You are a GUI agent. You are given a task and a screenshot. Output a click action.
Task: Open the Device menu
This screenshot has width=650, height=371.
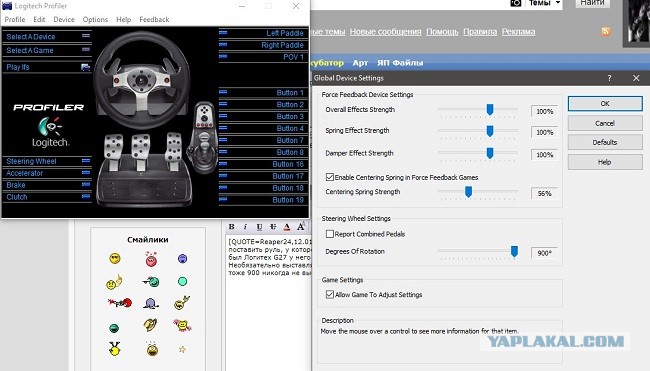[x=64, y=19]
